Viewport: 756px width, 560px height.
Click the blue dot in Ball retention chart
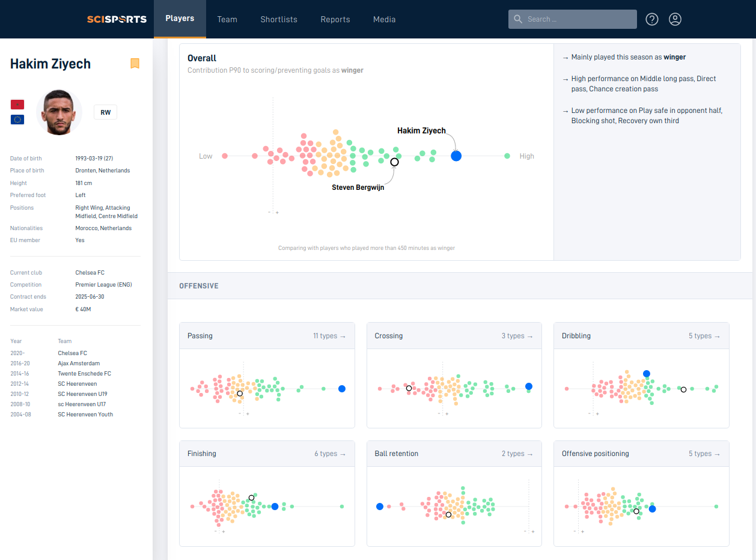(x=380, y=507)
